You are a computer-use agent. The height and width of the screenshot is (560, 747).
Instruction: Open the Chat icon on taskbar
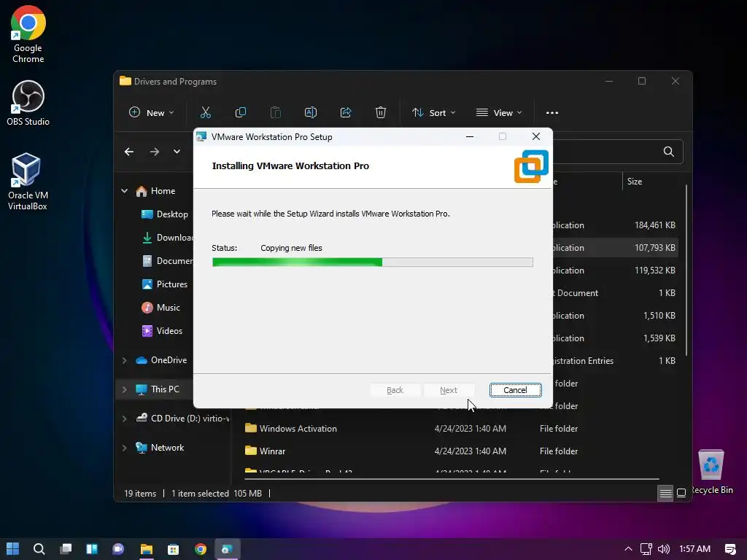coord(118,549)
